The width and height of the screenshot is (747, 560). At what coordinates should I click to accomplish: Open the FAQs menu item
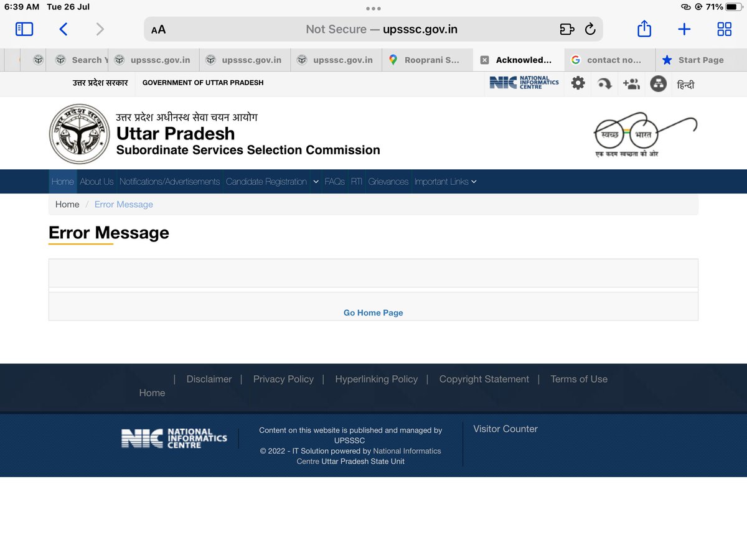click(x=335, y=182)
